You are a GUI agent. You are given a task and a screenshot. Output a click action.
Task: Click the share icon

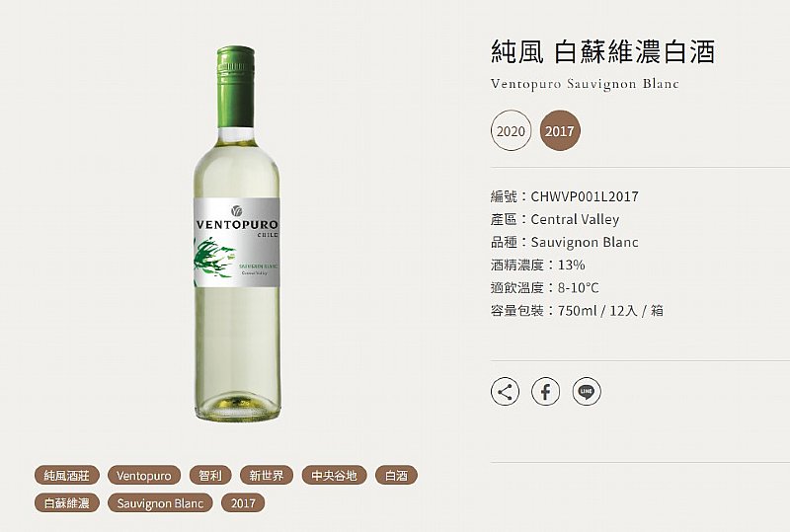(505, 392)
